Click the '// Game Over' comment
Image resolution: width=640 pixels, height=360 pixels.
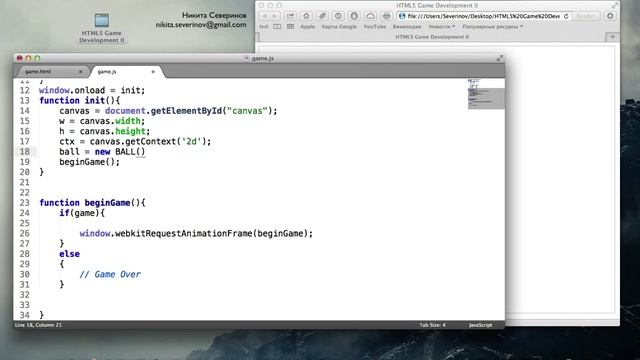point(110,274)
